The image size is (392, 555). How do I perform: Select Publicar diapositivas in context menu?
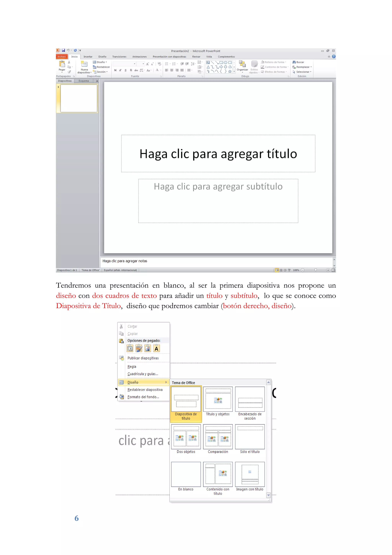[x=144, y=358]
